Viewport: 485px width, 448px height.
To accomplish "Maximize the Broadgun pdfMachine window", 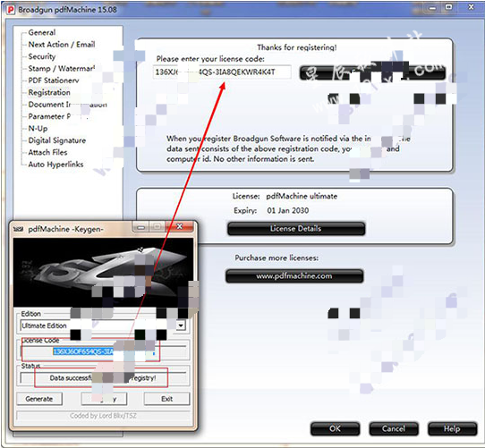I will click(x=449, y=7).
